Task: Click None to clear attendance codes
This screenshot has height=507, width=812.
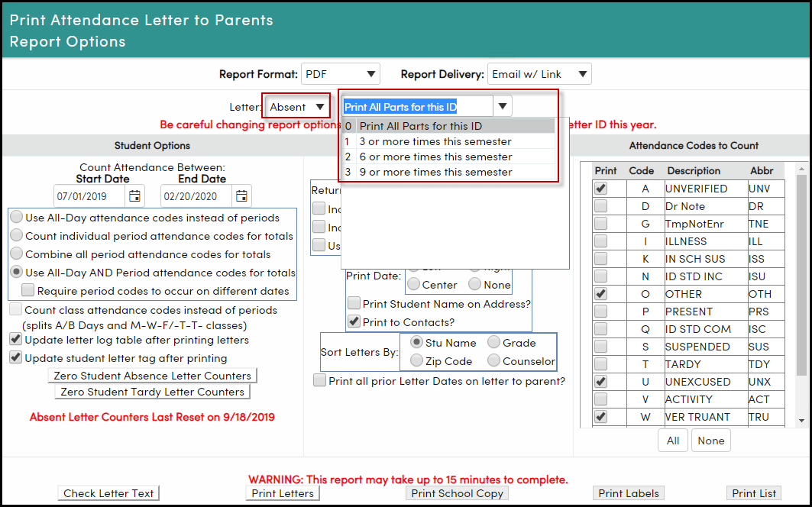Action: click(711, 441)
